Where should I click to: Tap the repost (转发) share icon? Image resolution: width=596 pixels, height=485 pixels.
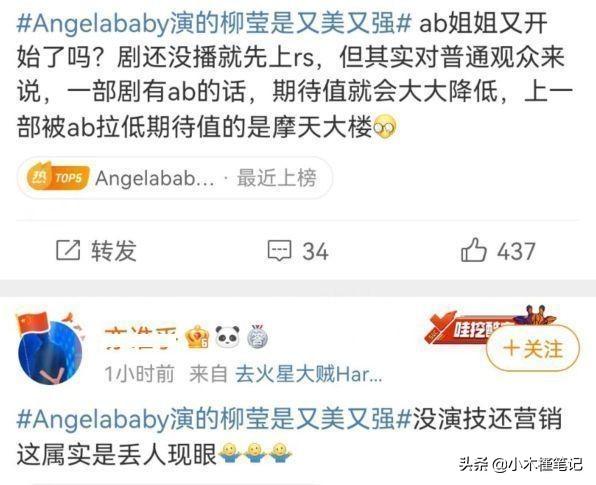click(x=68, y=250)
